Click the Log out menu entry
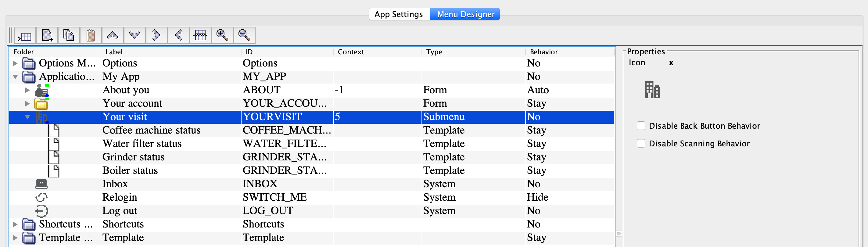Viewport: 868px width, 247px height. click(120, 211)
